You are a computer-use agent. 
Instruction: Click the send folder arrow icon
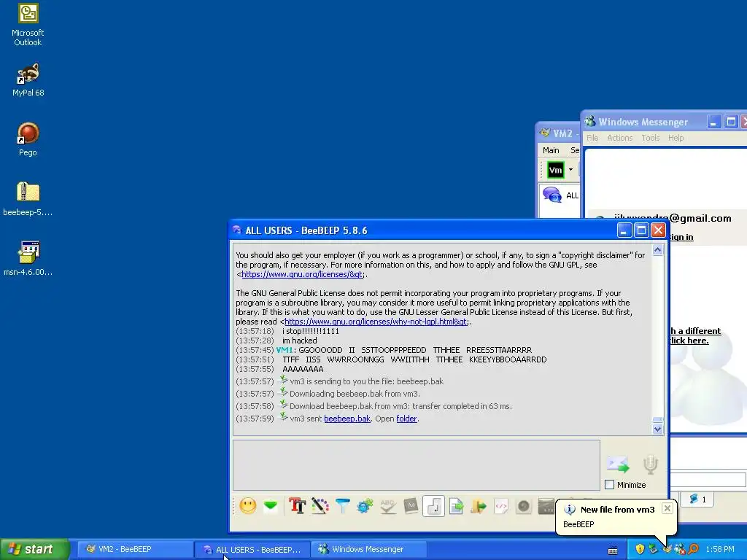coord(479,506)
